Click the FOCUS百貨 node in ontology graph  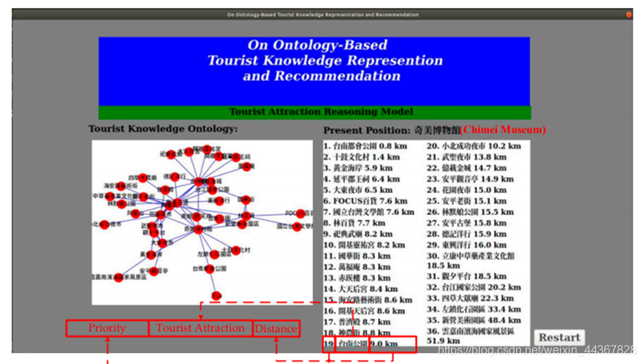pos(300,213)
